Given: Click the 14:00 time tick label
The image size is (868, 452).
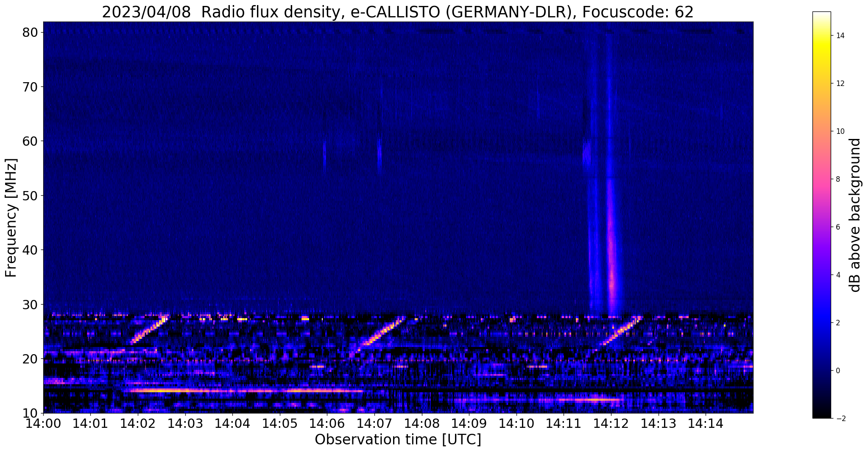Looking at the screenshot, I should point(43,423).
